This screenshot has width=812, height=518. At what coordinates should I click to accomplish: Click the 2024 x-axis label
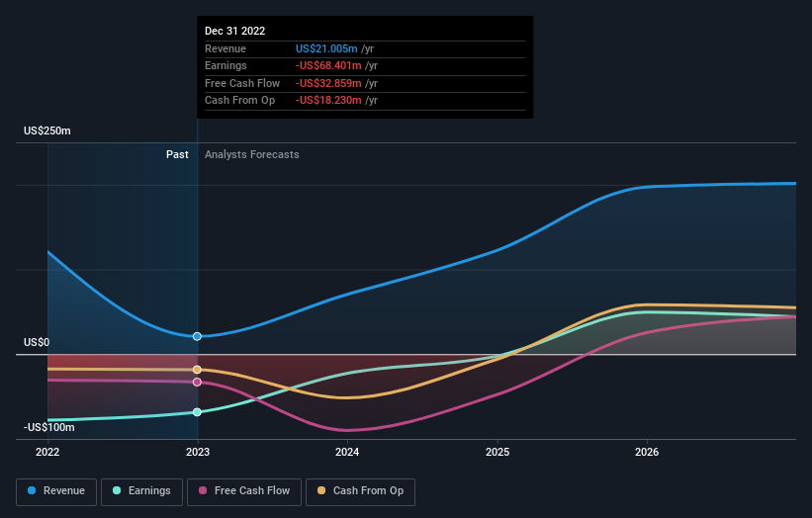347,452
